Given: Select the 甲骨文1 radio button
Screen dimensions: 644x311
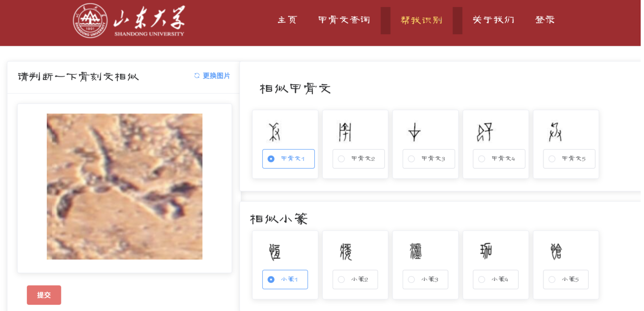Looking at the screenshot, I should click(271, 159).
